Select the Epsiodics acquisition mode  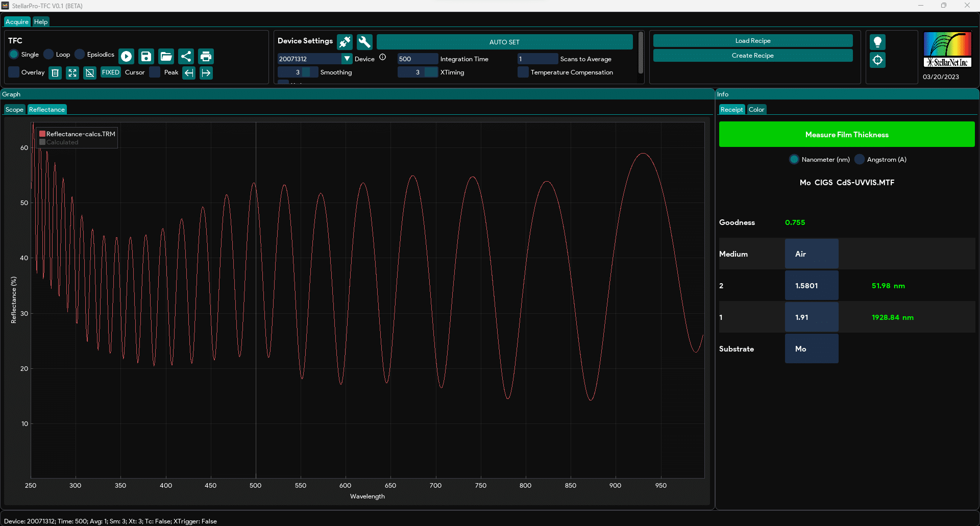pos(80,54)
